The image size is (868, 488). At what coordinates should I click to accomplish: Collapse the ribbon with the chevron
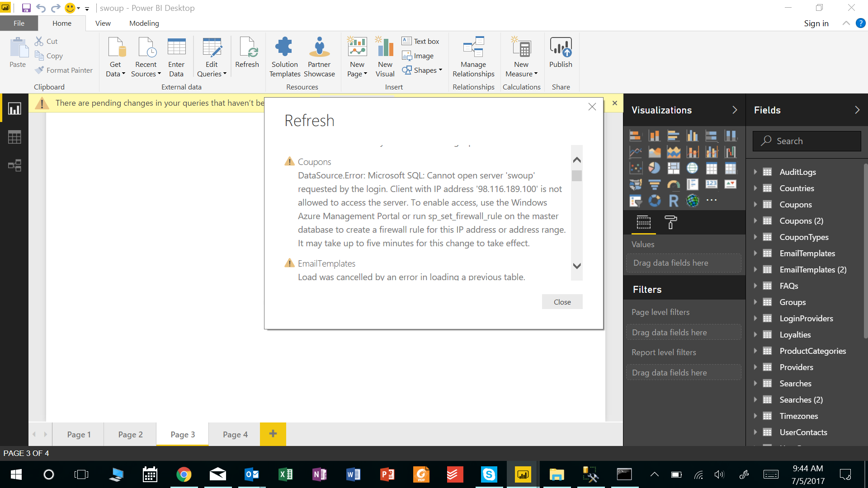(x=846, y=23)
